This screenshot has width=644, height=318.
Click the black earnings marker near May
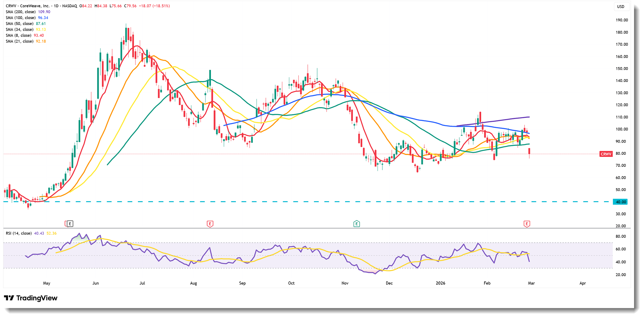[70, 223]
